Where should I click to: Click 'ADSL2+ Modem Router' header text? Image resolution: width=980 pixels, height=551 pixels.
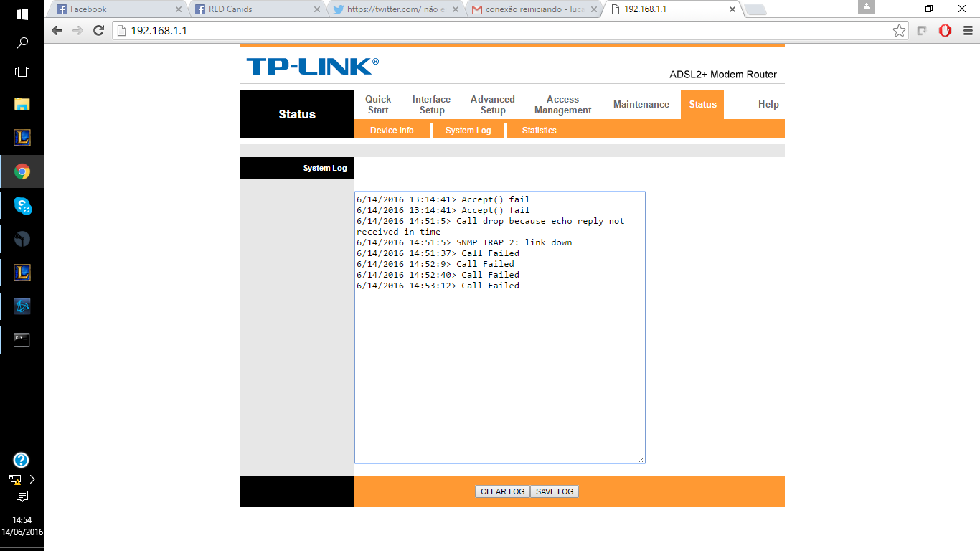[723, 75]
